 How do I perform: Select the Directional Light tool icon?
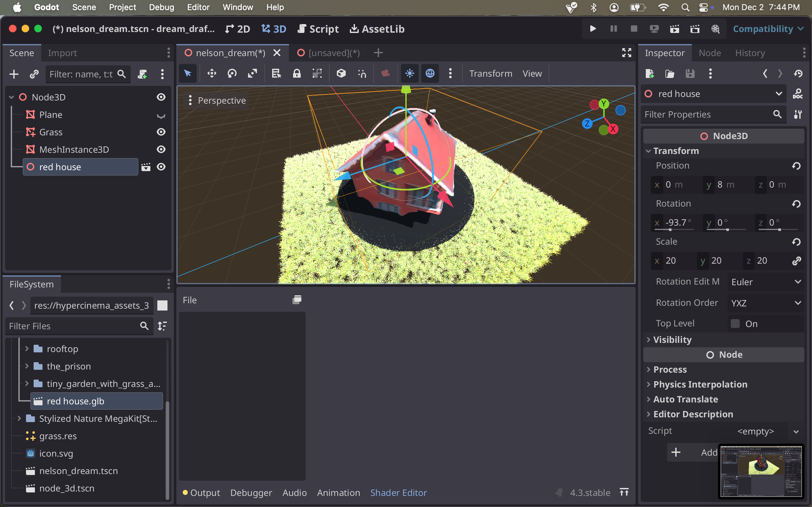(409, 74)
